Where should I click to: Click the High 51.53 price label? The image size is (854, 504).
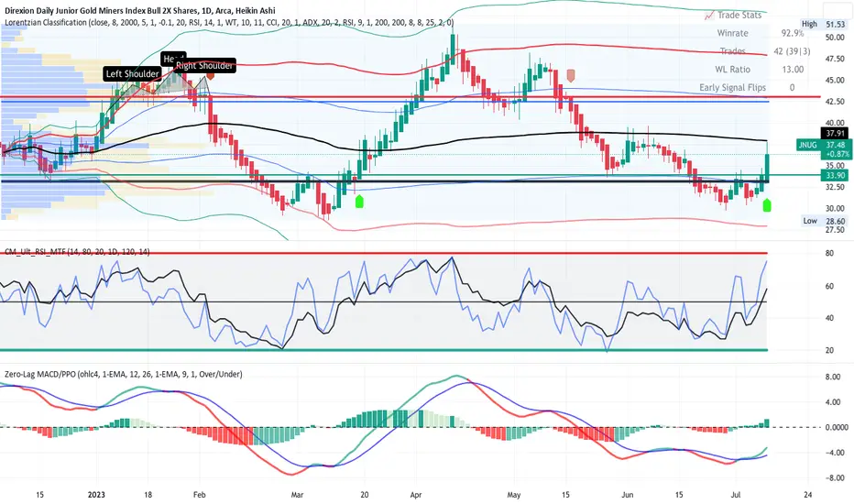click(x=823, y=24)
